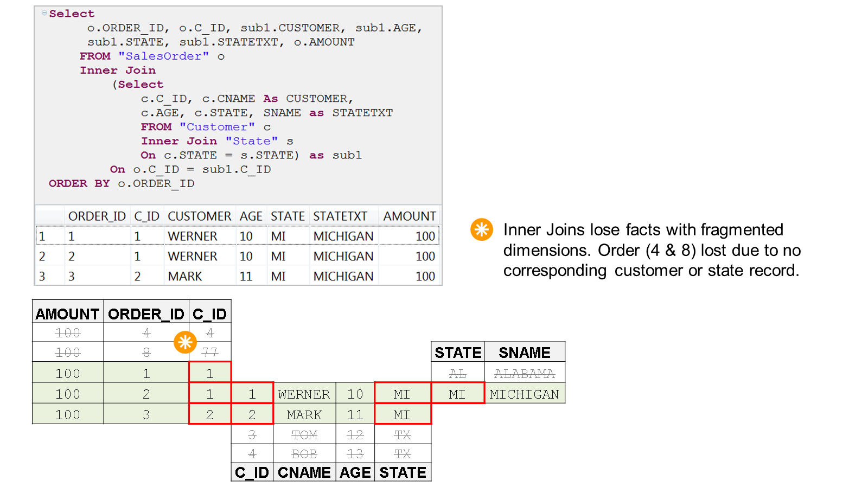Click the struck-through TOM cell

(x=304, y=435)
